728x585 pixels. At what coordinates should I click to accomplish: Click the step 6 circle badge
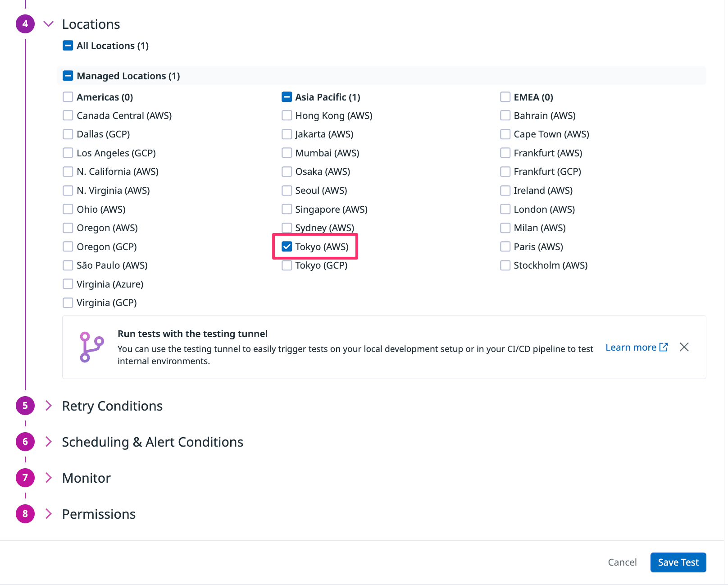25,442
